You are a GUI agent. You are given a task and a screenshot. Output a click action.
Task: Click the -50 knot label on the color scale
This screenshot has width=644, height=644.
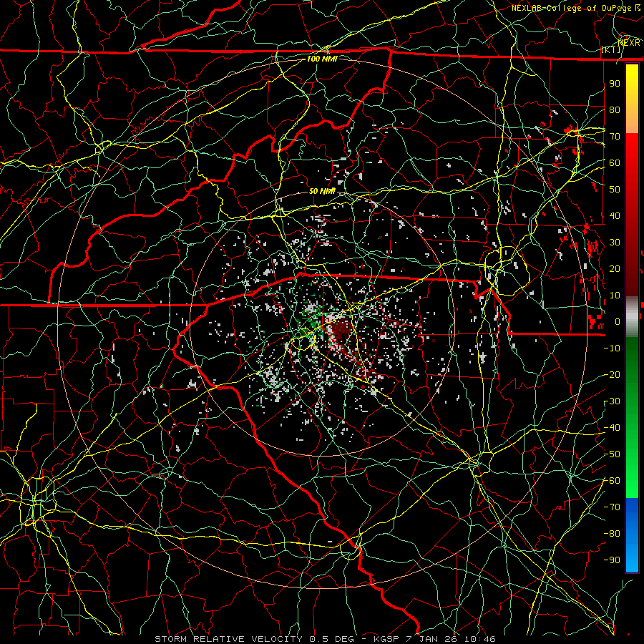click(x=613, y=454)
